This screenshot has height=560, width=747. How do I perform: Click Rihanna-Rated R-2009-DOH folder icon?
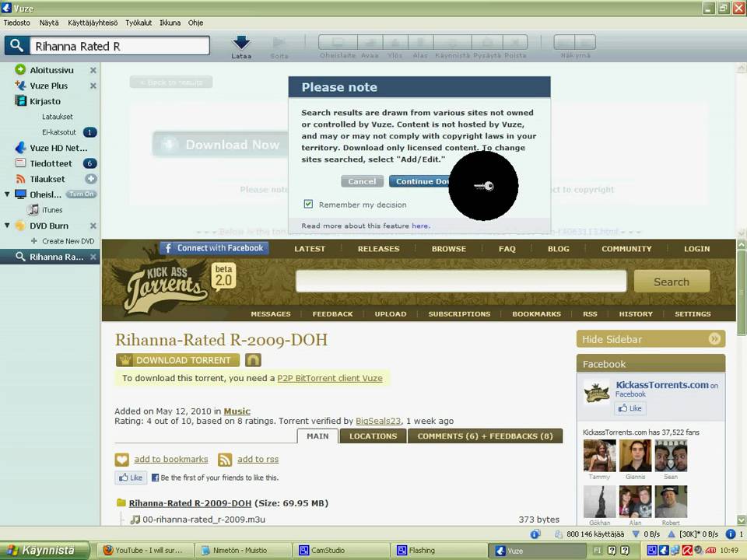121,503
